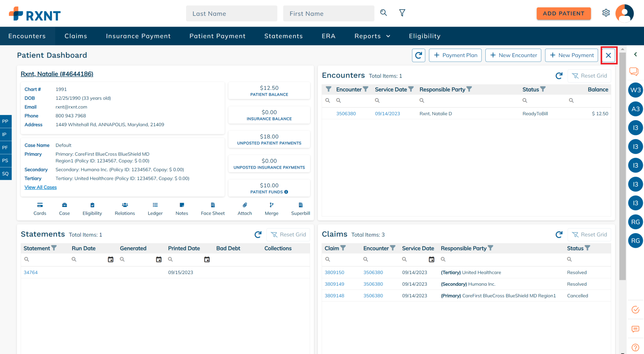This screenshot has width=644, height=354.
Task: Open the patient's Face Sheet
Action: click(212, 208)
